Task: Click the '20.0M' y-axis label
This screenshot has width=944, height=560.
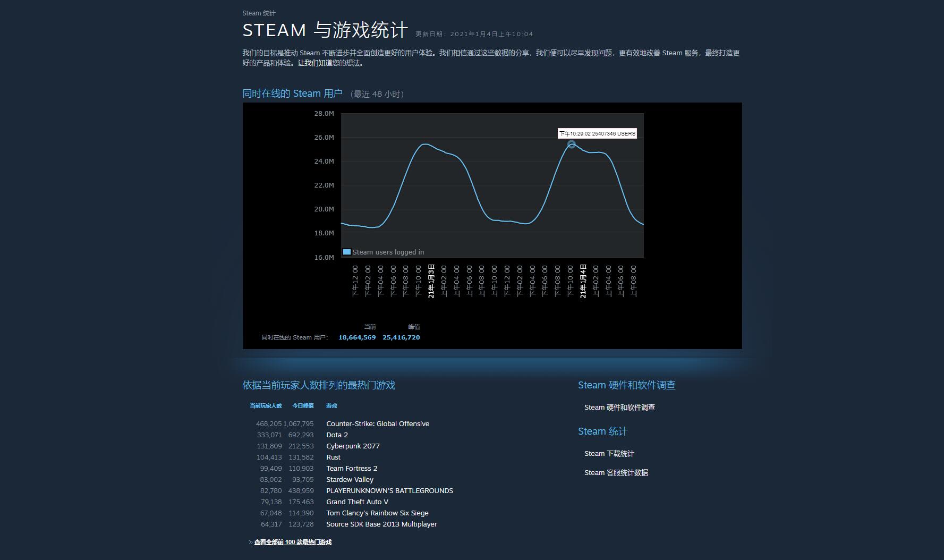Action: pos(324,209)
